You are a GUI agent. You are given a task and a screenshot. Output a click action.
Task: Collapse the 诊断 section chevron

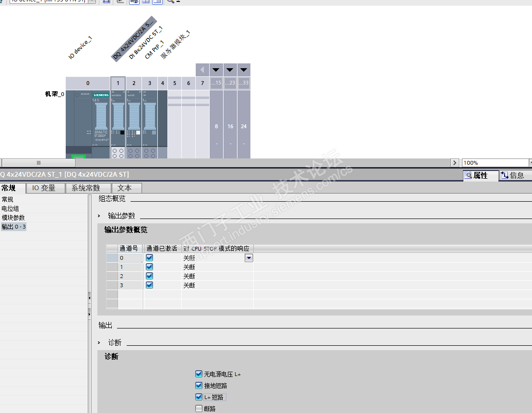99,342
